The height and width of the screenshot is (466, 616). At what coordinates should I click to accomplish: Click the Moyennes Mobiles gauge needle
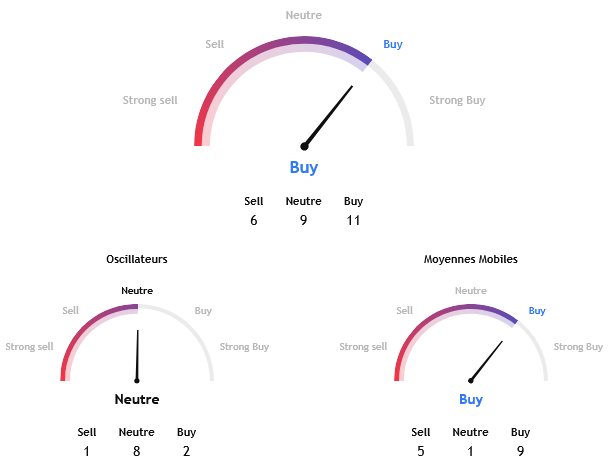click(x=486, y=361)
